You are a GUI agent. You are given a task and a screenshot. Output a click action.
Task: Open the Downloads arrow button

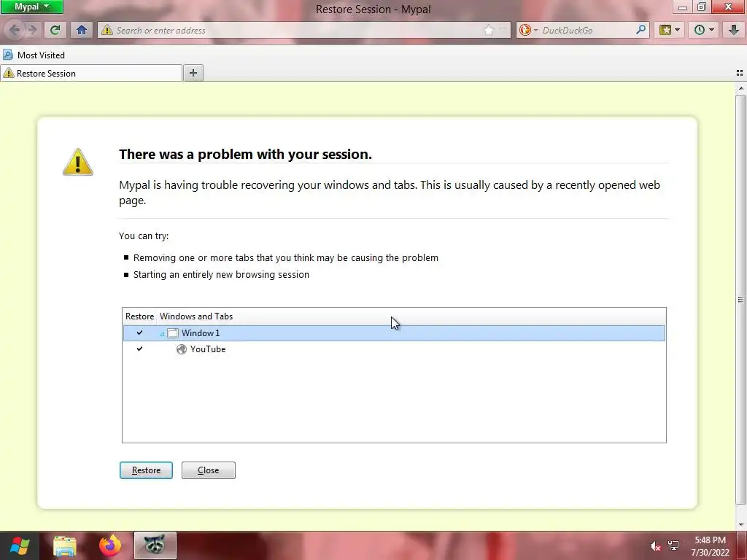(734, 30)
